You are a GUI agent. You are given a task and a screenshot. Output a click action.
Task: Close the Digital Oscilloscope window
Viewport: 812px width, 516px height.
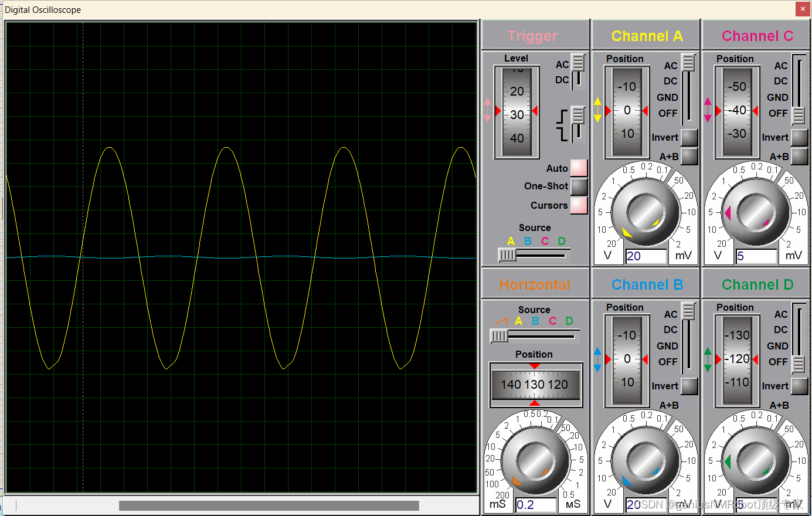coord(803,9)
